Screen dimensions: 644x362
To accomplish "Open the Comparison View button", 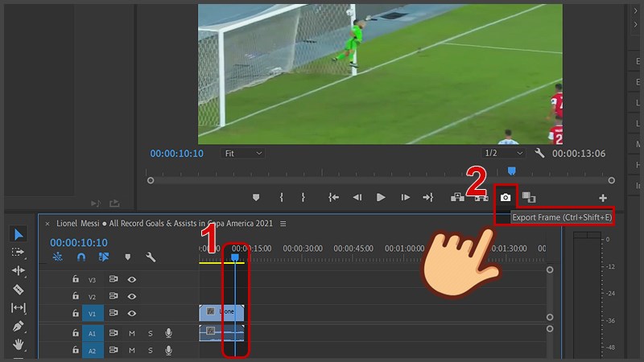I will tap(529, 198).
